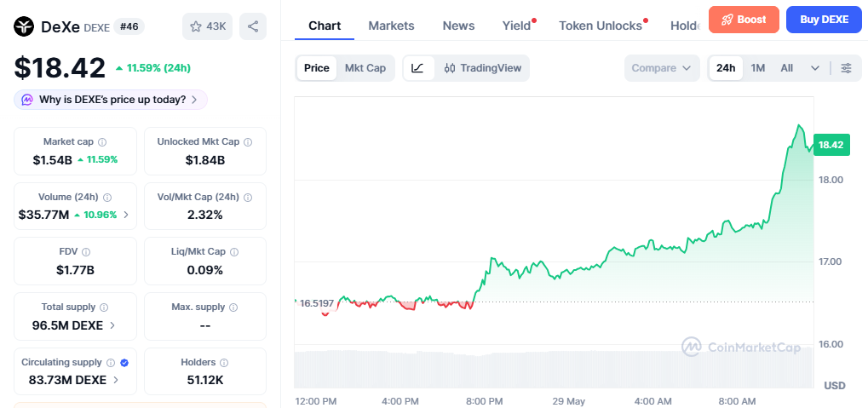Click the 51.12K holders value
The image size is (868, 408).
(x=204, y=380)
